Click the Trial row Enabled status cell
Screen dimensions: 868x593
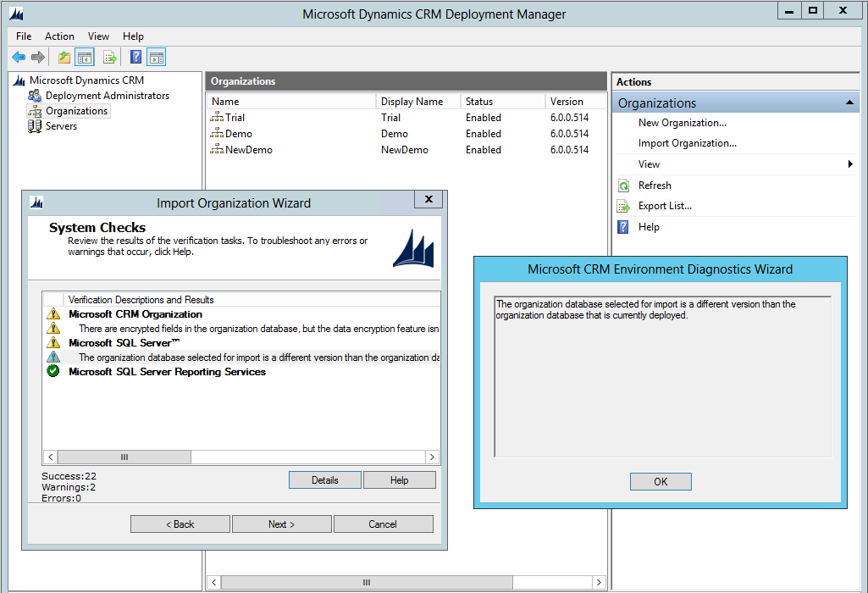click(484, 118)
